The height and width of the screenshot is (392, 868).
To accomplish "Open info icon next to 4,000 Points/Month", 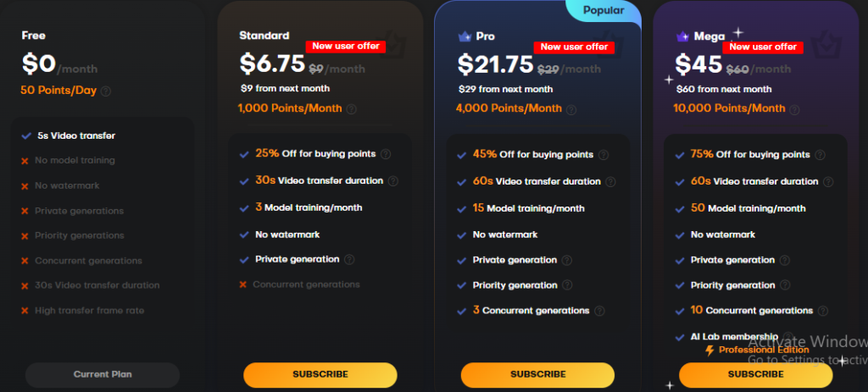I will [x=571, y=110].
